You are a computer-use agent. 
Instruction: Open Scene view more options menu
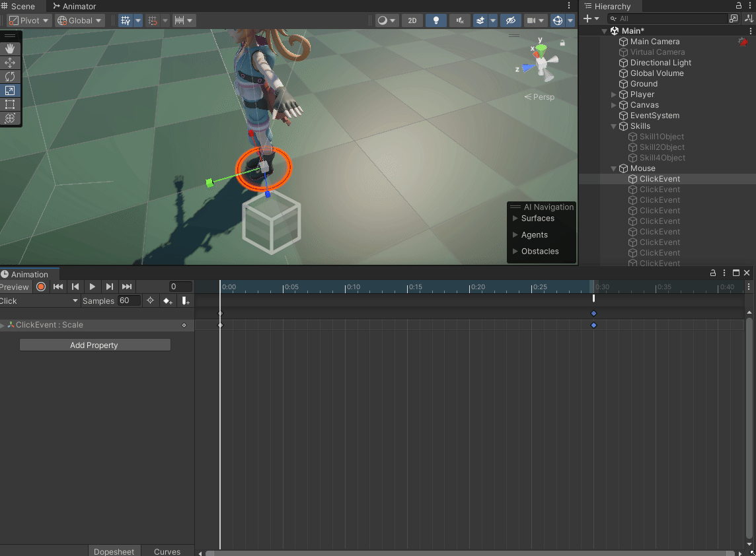tap(569, 6)
